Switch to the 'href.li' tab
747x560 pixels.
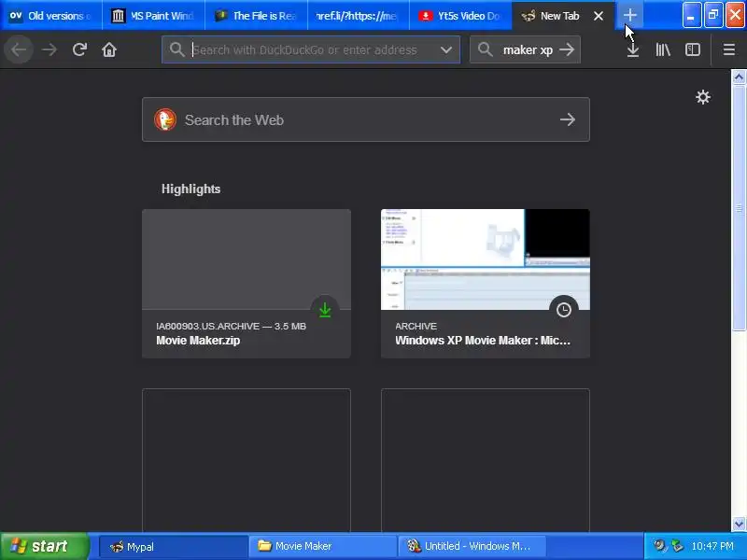coord(359,16)
